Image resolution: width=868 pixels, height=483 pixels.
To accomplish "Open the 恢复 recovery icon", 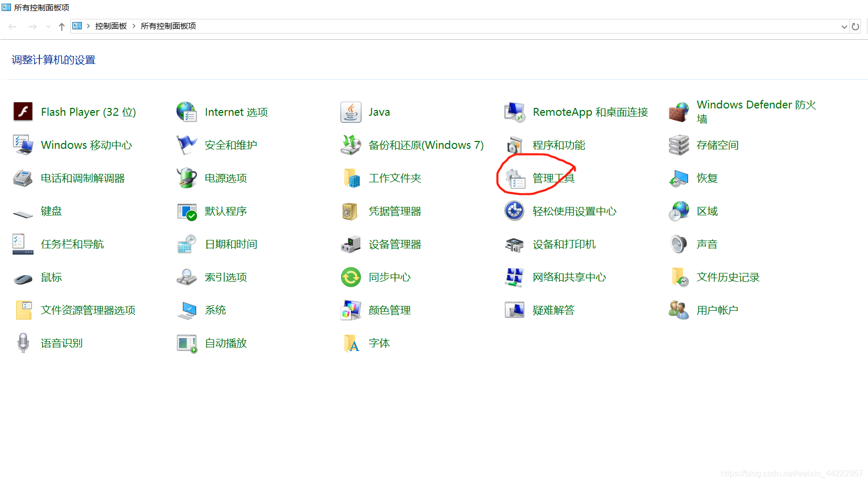I will click(679, 178).
